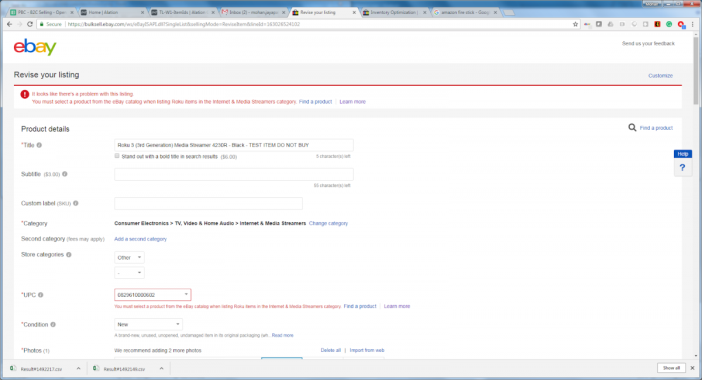Click browser forward arrow
Screen dimensions: 702x380
coord(20,24)
